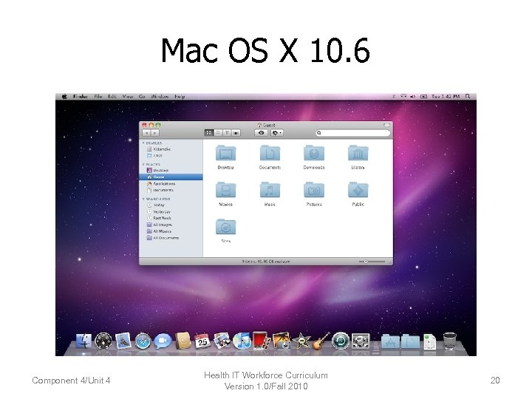
Task: Click the Finder back arrow button
Action: pos(146,133)
